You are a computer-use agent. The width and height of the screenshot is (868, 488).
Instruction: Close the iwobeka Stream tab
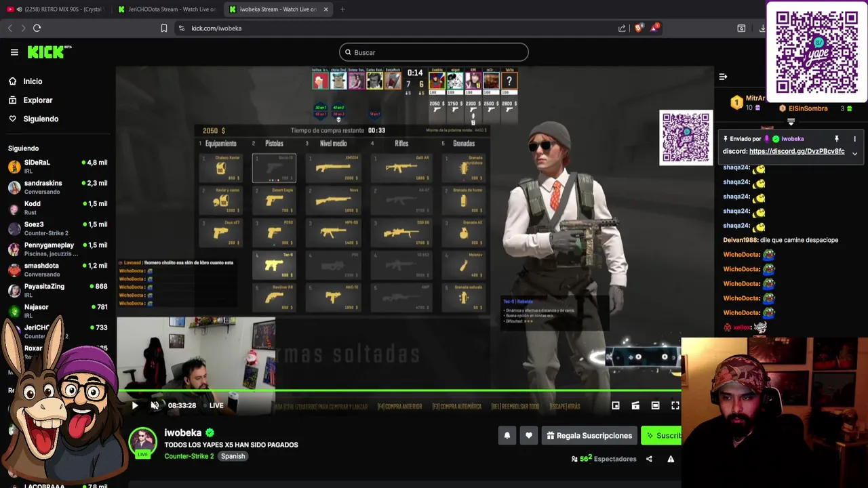tap(325, 9)
